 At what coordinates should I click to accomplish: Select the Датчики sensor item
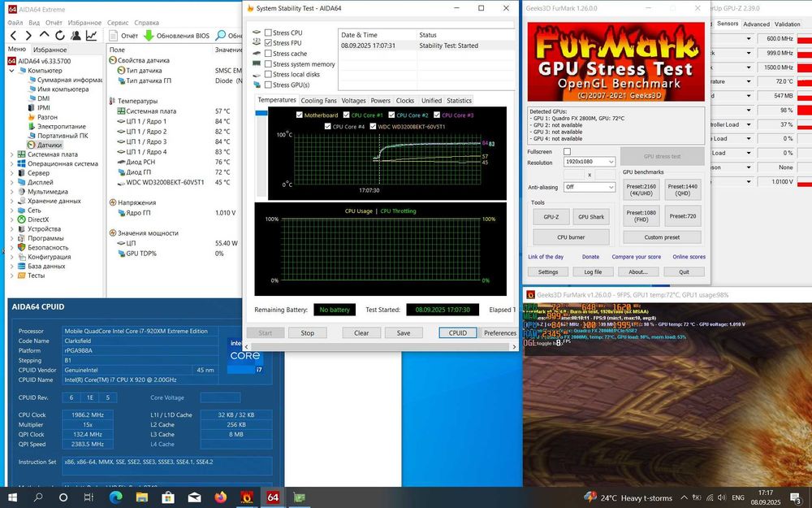45,145
